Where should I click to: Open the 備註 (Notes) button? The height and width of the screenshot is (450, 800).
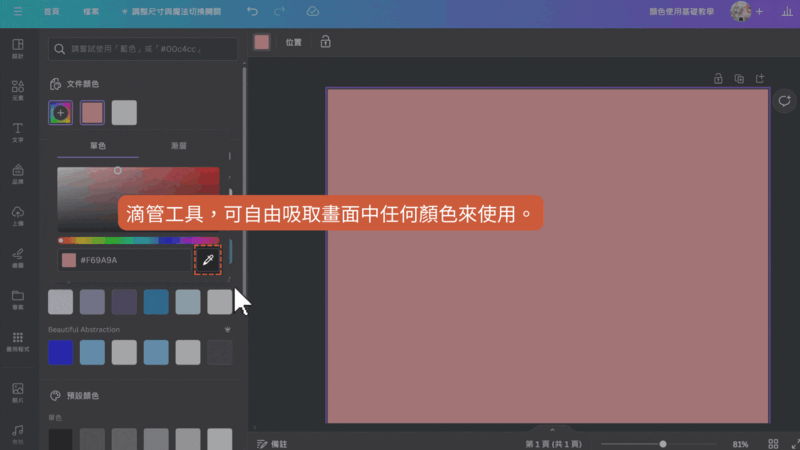tap(272, 443)
